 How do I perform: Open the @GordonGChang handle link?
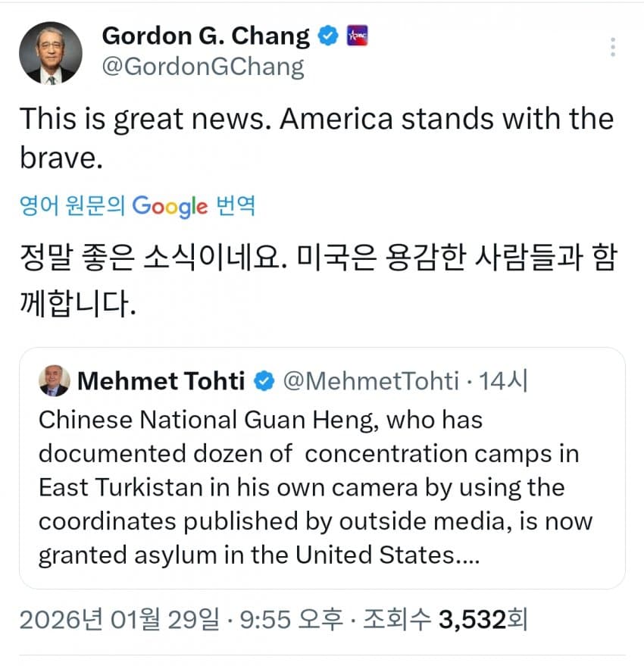click(202, 67)
